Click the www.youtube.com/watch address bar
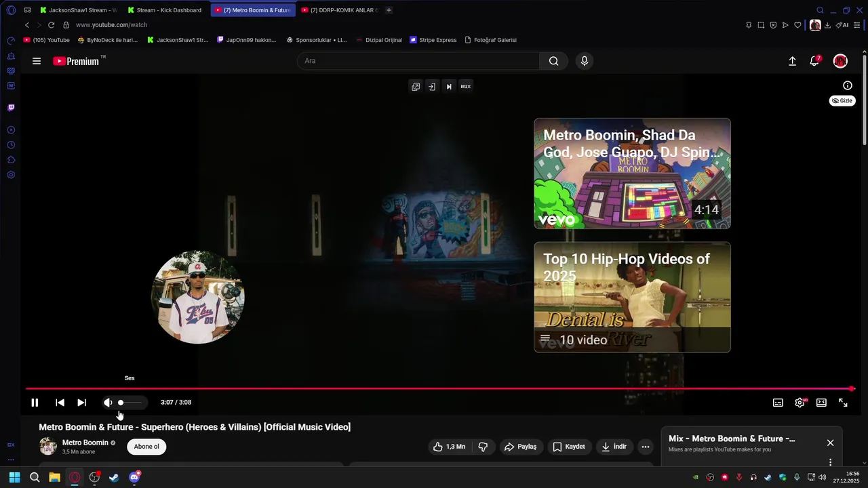This screenshot has width=868, height=488. (111, 25)
